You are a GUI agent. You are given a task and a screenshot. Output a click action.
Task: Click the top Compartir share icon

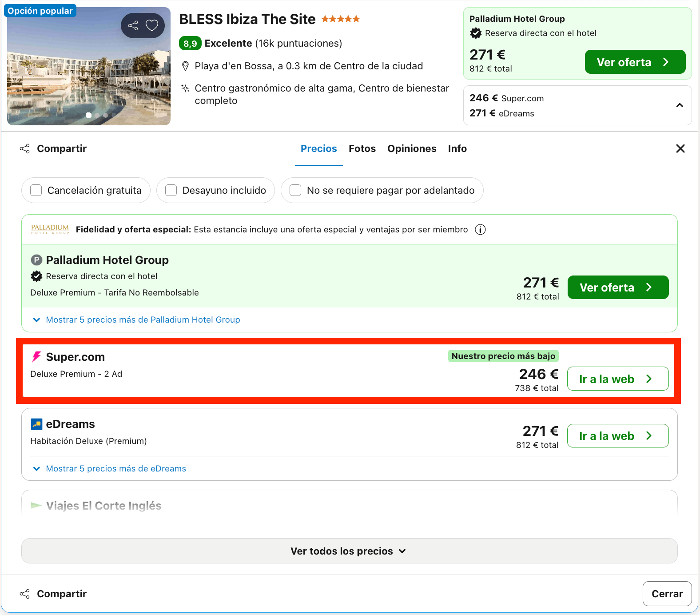click(25, 148)
